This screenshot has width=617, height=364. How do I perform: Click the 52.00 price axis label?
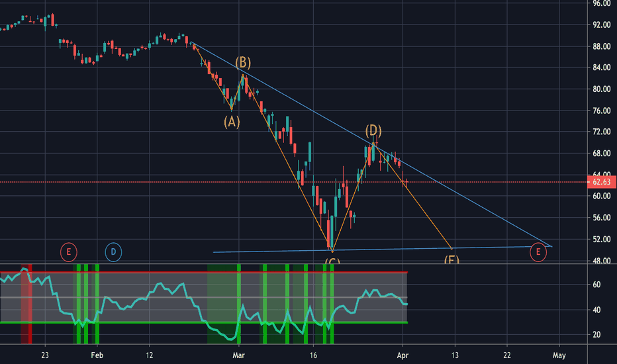[x=602, y=239]
